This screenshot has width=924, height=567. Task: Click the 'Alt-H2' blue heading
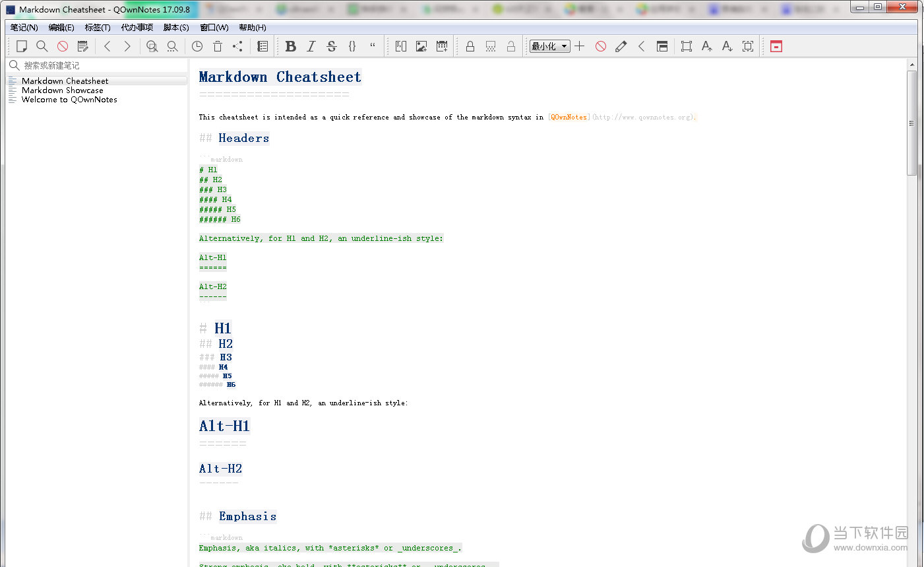tap(221, 469)
